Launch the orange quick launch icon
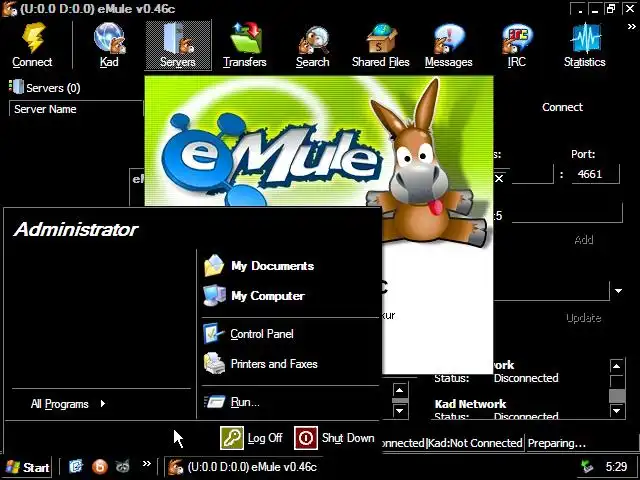640x480 pixels. click(100, 466)
